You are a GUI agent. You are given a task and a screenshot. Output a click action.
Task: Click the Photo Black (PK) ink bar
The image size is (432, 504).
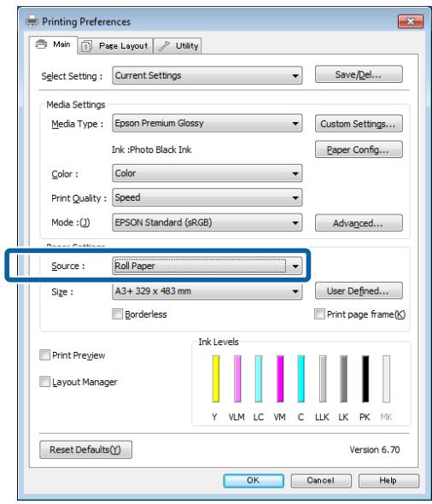[365, 379]
